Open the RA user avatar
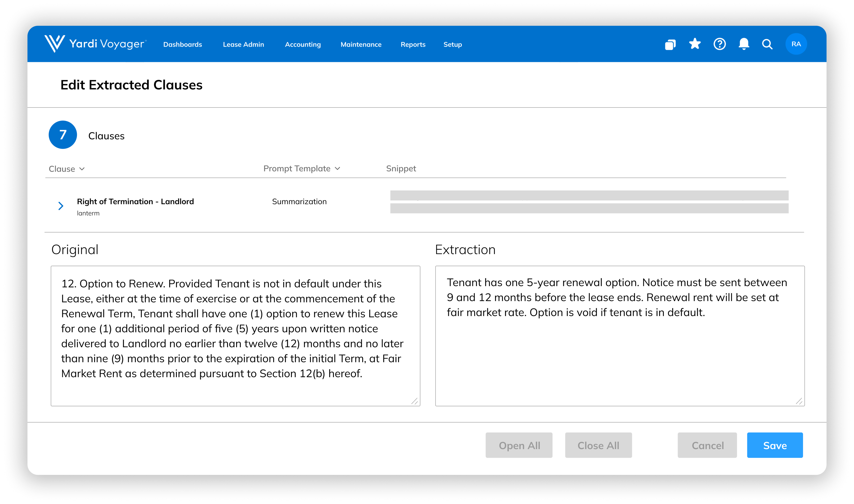Viewport: 854px width, 504px height. tap(796, 44)
